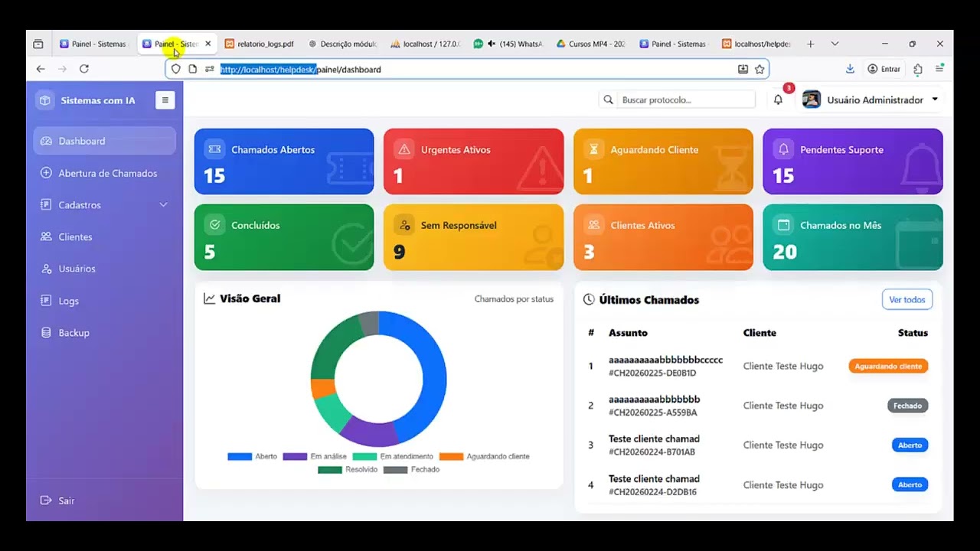The width and height of the screenshot is (980, 551).
Task: Open Usuários in the sidebar
Action: [x=104, y=269]
